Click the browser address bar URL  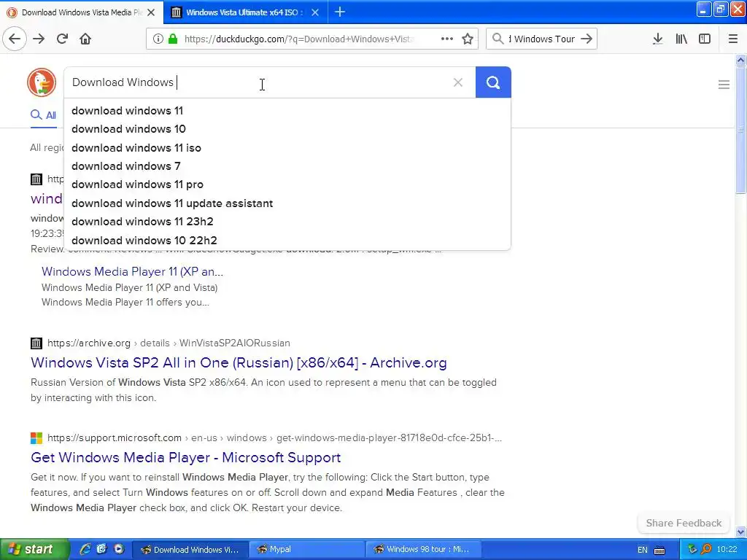(x=298, y=39)
